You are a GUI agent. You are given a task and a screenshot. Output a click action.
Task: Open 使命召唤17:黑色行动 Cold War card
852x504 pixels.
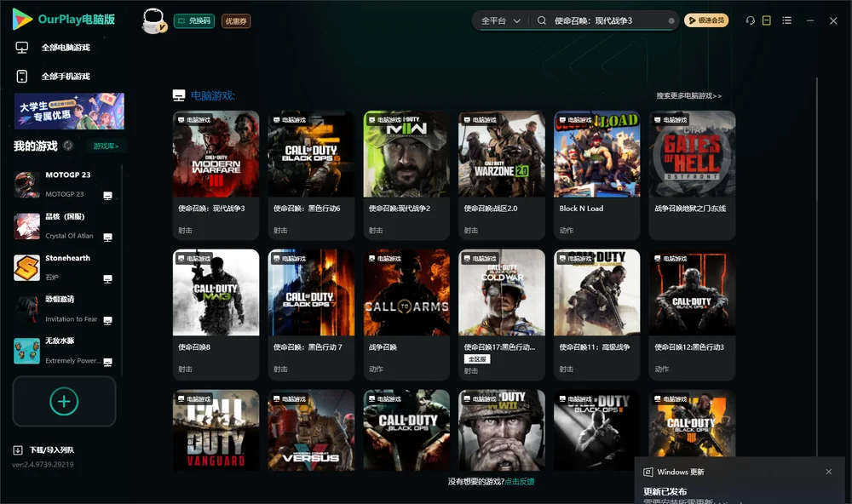pos(502,314)
